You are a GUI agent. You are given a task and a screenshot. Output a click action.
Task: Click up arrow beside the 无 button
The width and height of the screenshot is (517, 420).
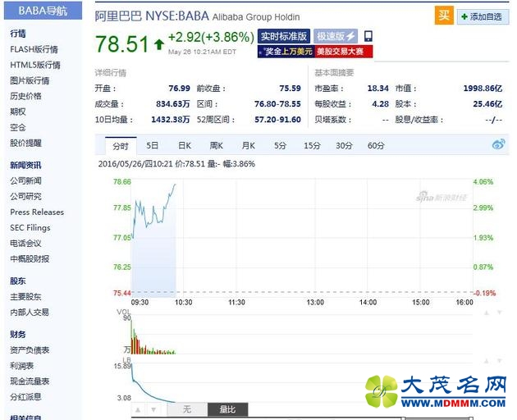[x=138, y=410]
